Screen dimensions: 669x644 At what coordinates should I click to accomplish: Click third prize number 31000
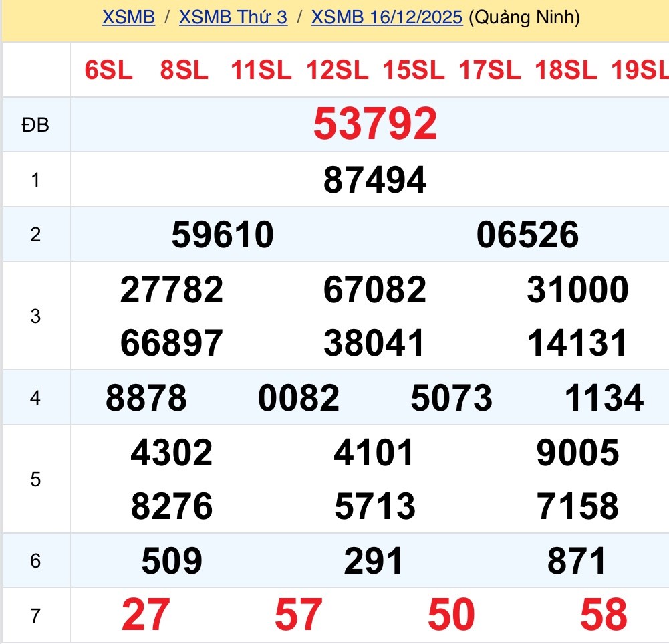[577, 290]
